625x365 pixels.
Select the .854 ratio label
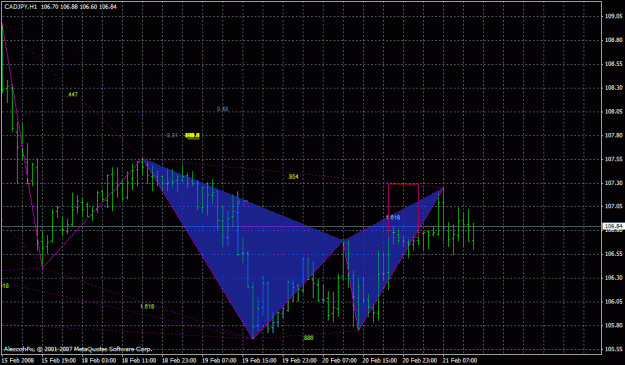(x=293, y=177)
